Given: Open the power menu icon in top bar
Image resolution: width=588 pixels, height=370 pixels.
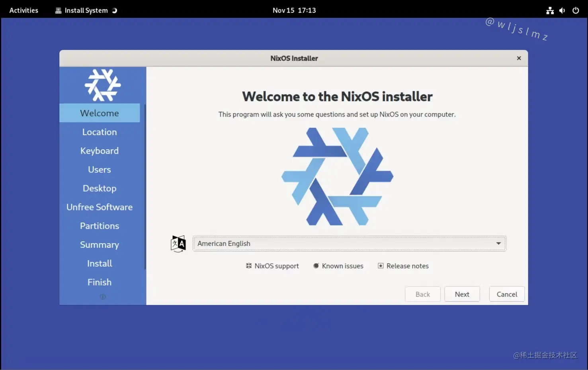Looking at the screenshot, I should tap(576, 10).
